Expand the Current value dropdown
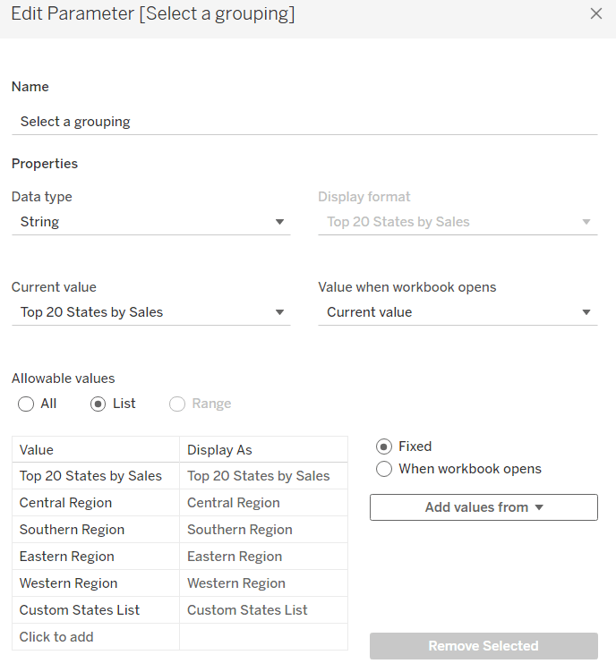 [150, 312]
